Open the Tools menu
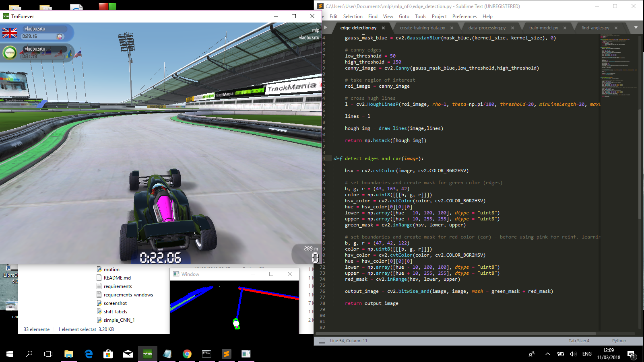 point(421,16)
